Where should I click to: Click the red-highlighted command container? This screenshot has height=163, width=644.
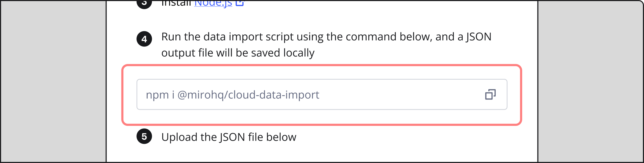point(322,94)
